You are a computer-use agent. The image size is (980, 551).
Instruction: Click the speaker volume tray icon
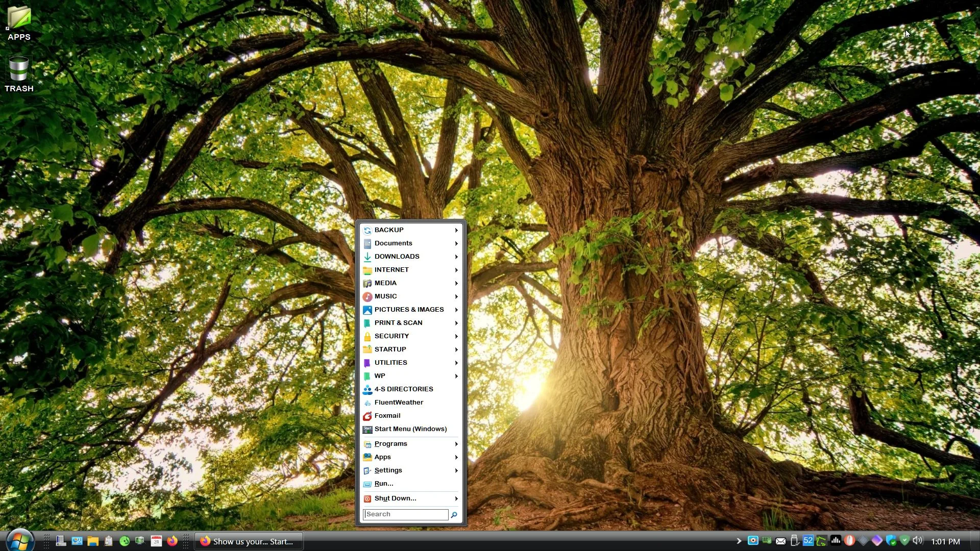click(x=918, y=540)
